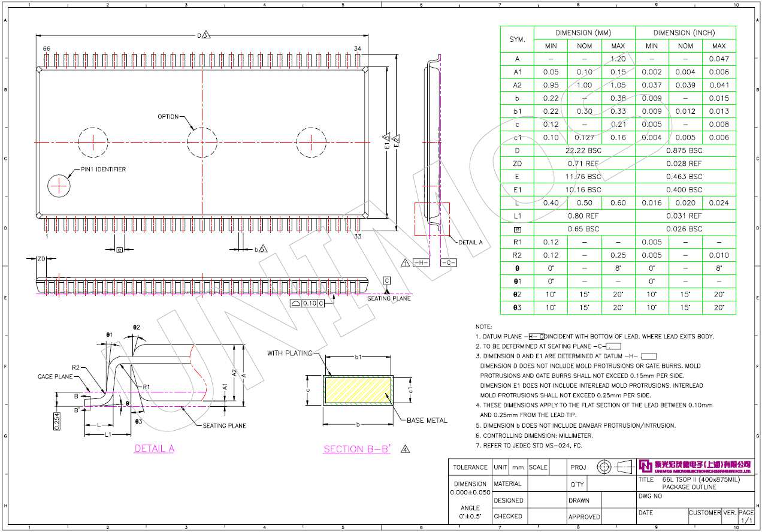762x532 pixels.
Task: Click the boxed e symbol in table
Action: [517, 229]
